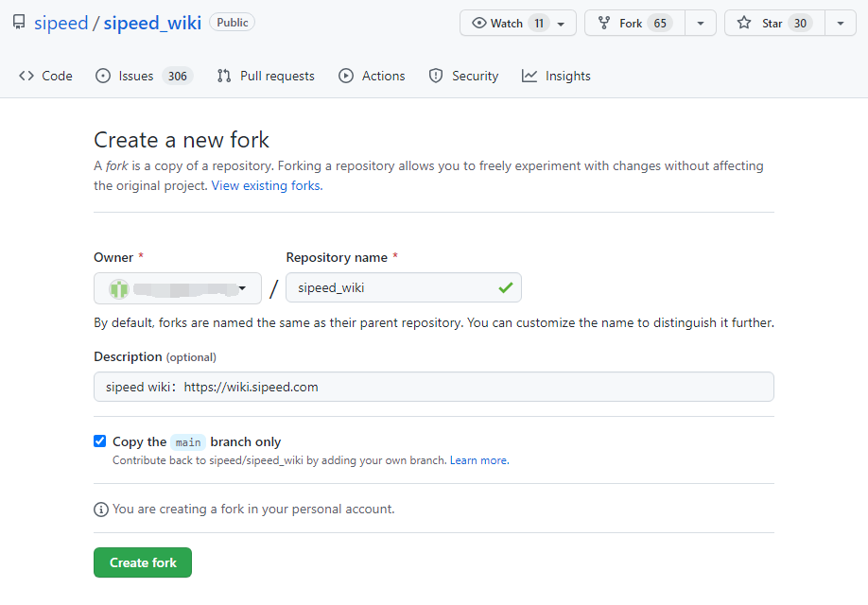Focus the Description input field
Viewport: 868px width, 605px height.
pyautogui.click(x=434, y=387)
